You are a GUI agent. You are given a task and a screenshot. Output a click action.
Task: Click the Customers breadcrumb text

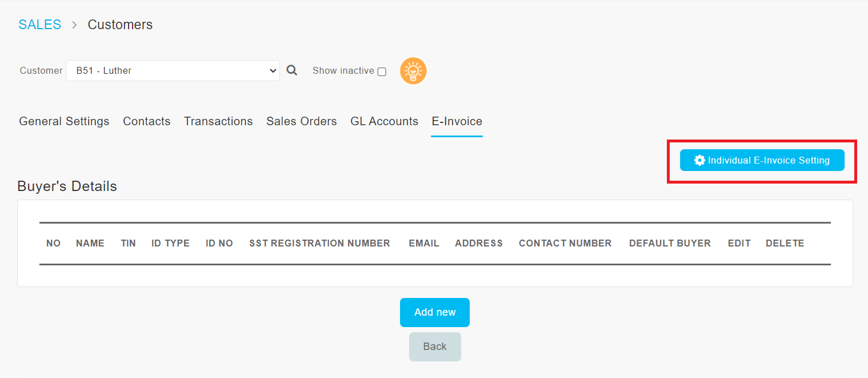pos(120,25)
